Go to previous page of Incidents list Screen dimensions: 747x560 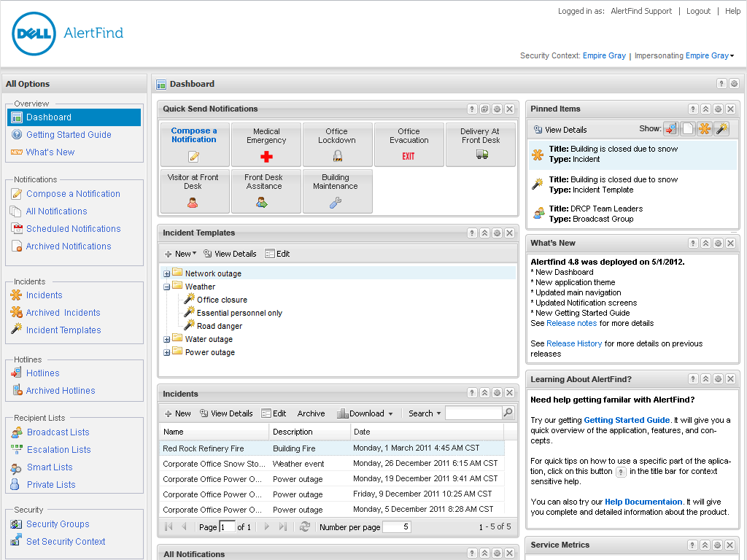[184, 526]
